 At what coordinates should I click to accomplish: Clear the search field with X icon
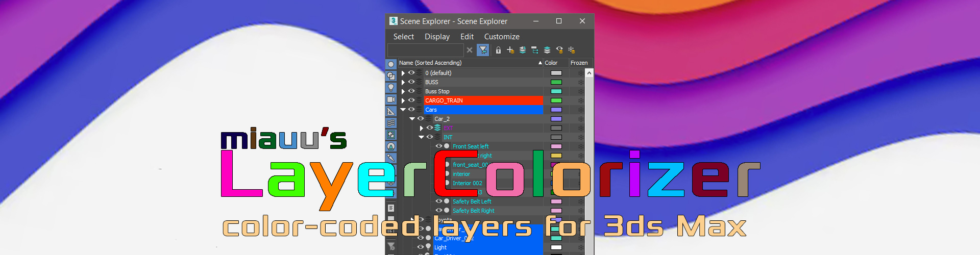click(x=470, y=50)
